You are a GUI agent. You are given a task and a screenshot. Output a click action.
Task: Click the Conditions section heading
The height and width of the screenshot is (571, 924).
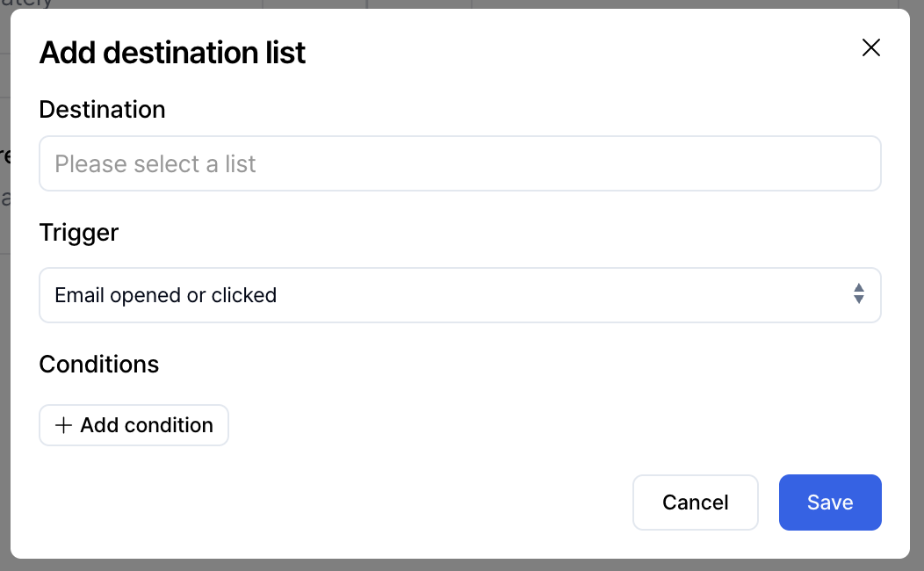(x=98, y=364)
